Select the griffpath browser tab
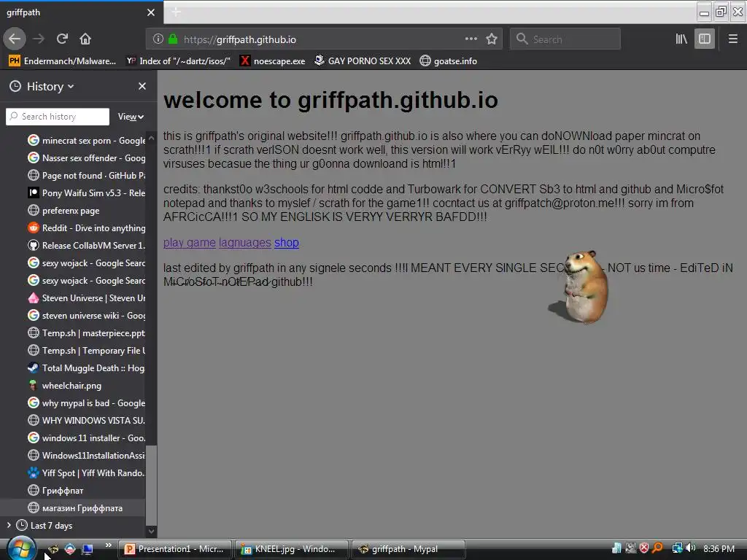 (82, 12)
